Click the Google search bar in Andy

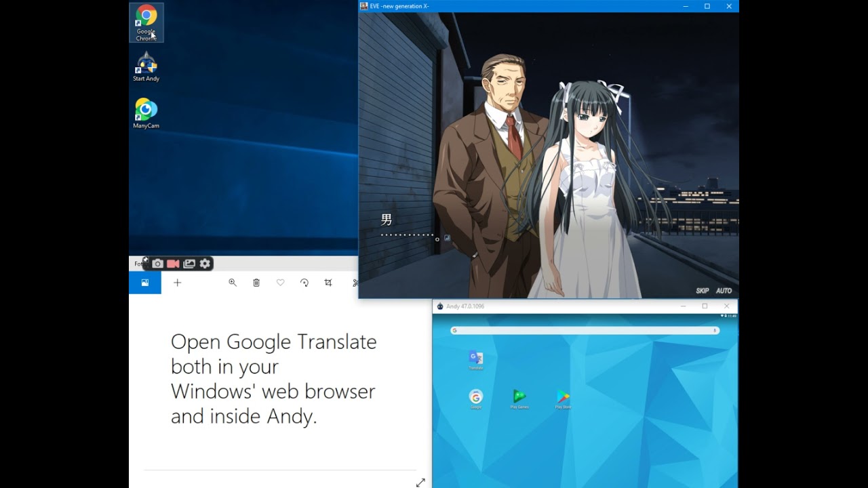[x=585, y=330]
